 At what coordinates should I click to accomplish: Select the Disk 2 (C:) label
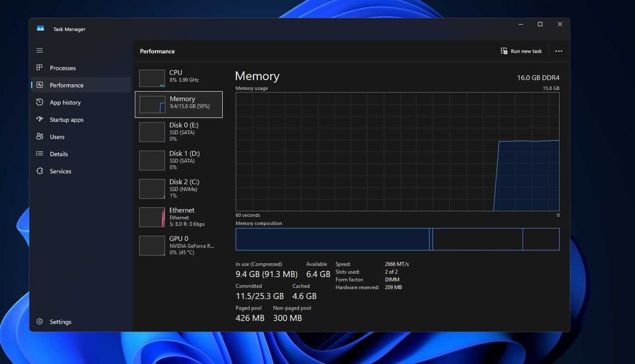184,181
